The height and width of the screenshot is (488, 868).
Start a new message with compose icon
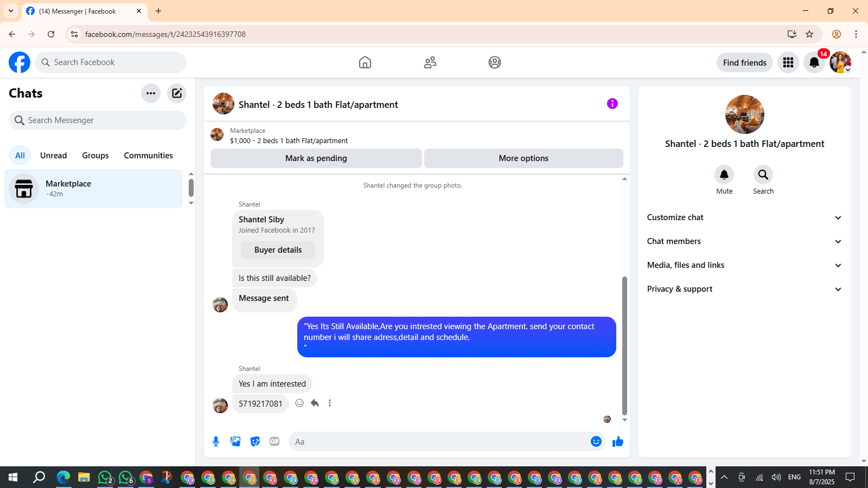point(177,93)
